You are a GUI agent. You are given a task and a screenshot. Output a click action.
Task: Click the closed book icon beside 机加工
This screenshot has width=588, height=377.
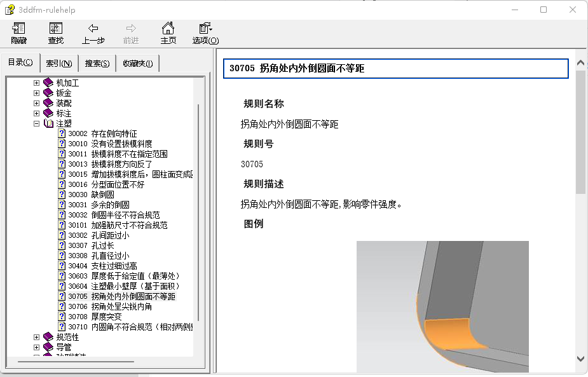[x=48, y=82]
